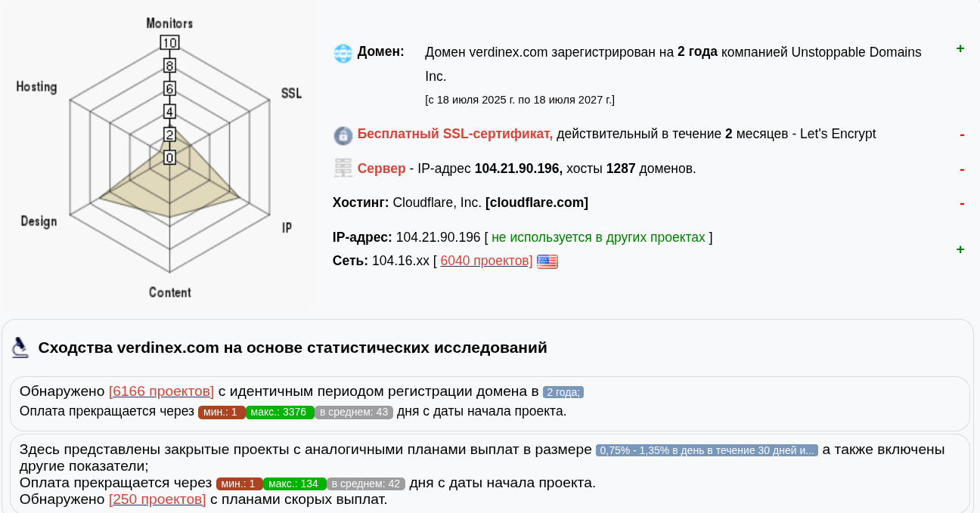Click the Сеть: 104.16.xx text
The width and height of the screenshot is (980, 513).
[x=381, y=261]
